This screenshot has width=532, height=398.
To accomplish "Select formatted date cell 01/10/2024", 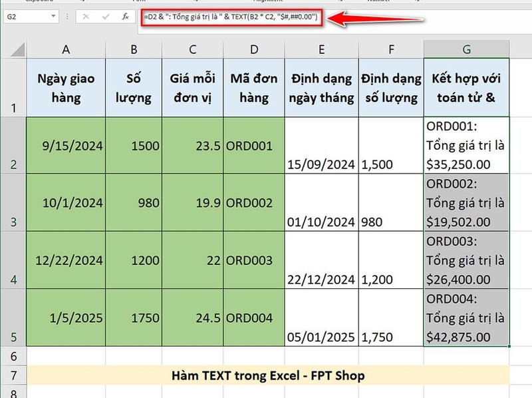I will [x=321, y=203].
